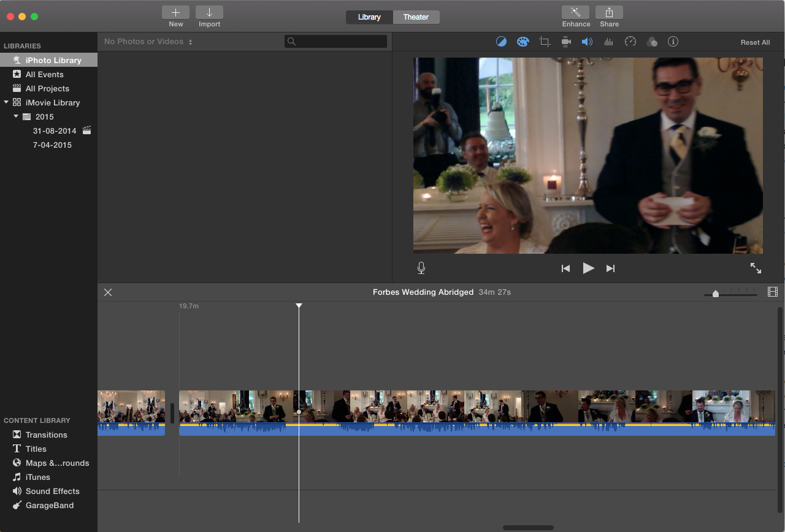Open the volume adjustment speaker icon
Screen dimensions: 785x532
pyautogui.click(x=587, y=42)
